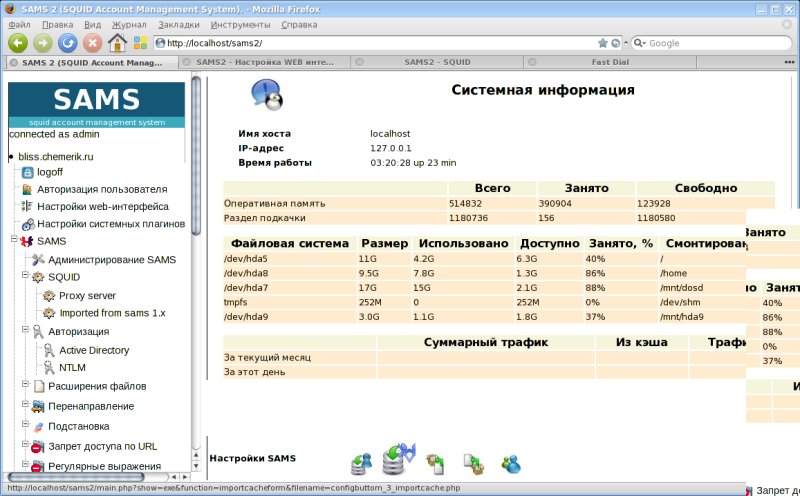Viewport: 800px width, 496px height.
Task: Open the Файл menu
Action: tap(19, 24)
